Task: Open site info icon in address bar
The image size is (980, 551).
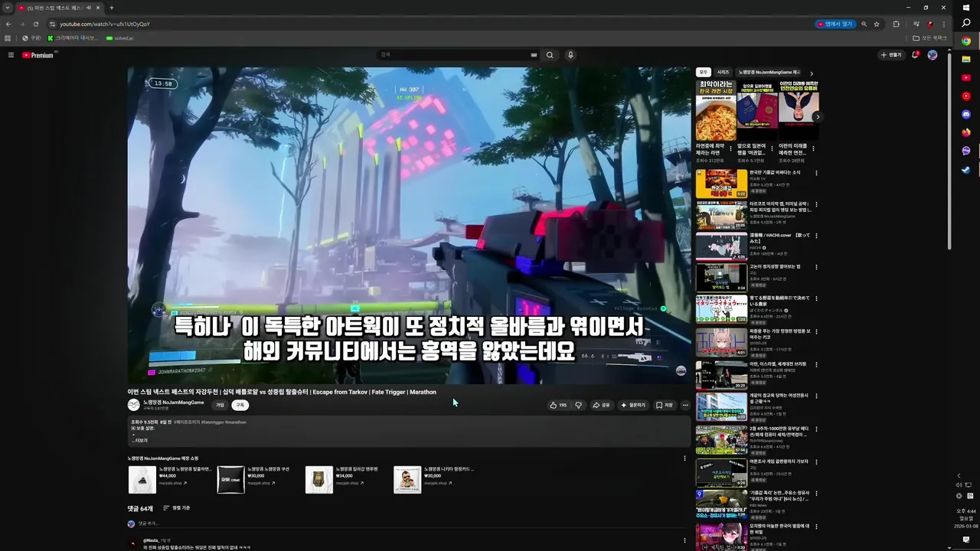Action: point(52,24)
